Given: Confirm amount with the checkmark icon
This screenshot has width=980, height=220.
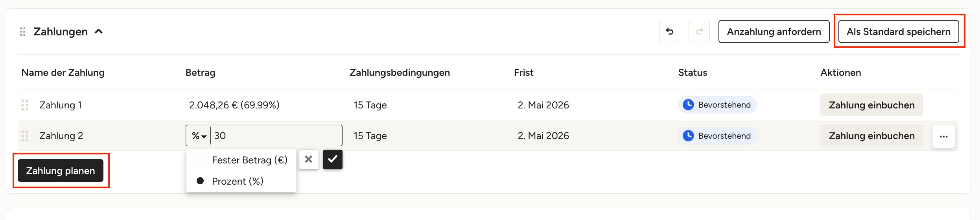Looking at the screenshot, I should pyautogui.click(x=332, y=159).
